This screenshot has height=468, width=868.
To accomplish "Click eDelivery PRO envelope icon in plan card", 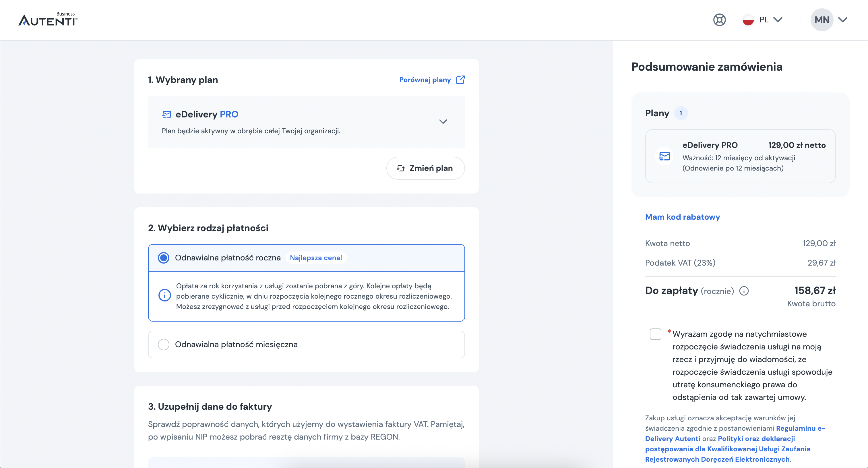I will click(x=166, y=115).
